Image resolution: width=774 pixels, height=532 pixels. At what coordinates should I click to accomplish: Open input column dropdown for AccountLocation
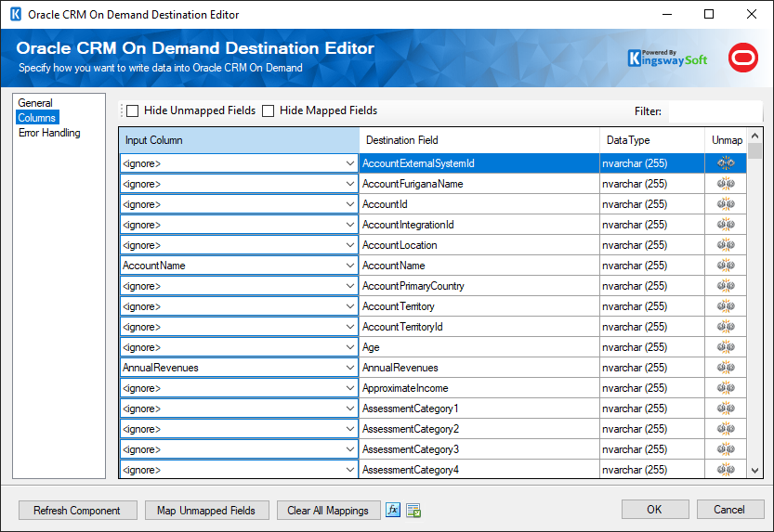[x=350, y=245]
